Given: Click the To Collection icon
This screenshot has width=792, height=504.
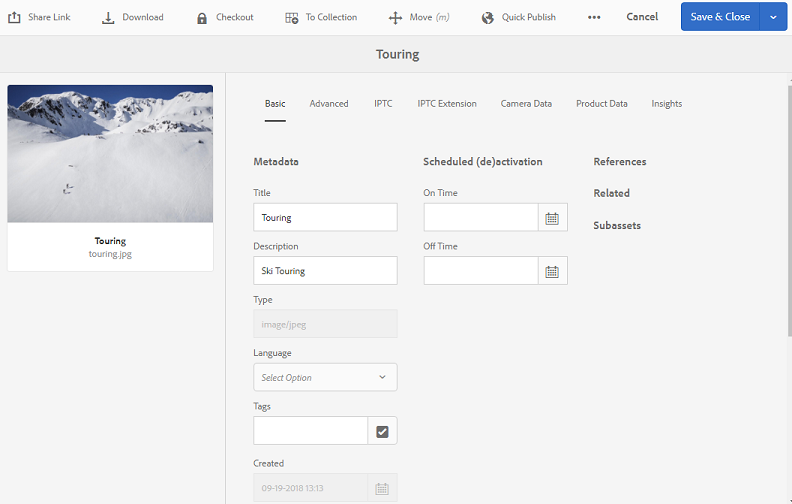Looking at the screenshot, I should pyautogui.click(x=291, y=18).
